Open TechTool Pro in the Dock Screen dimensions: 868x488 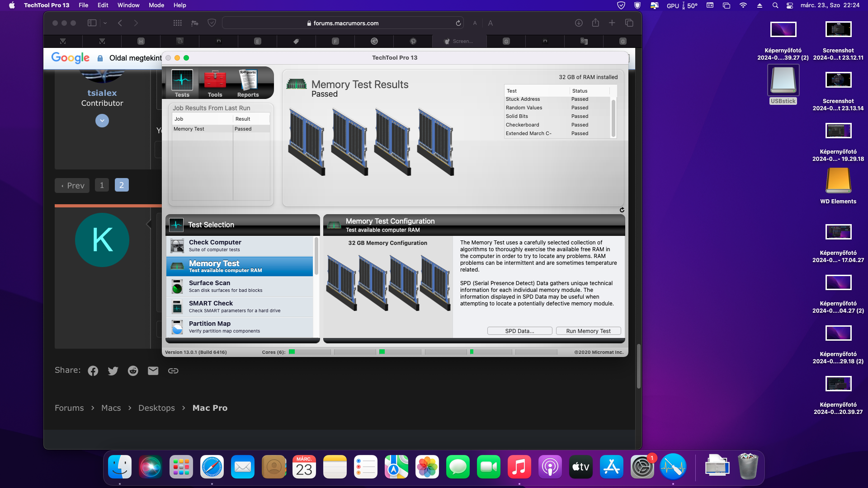click(x=673, y=467)
